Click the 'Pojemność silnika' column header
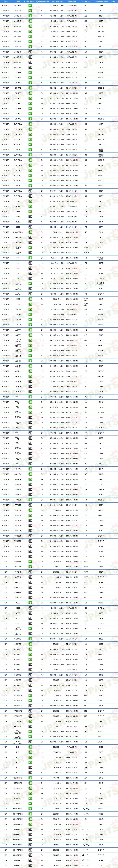 [x=42, y=2]
